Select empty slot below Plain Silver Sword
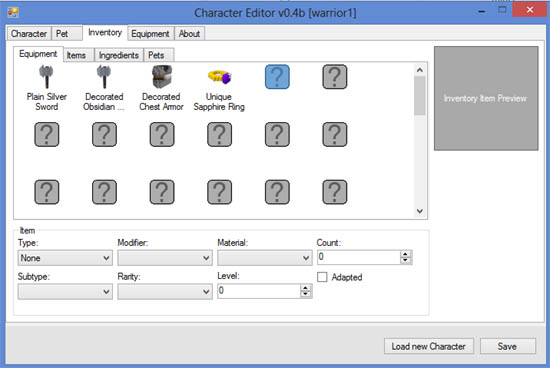 pos(47,134)
